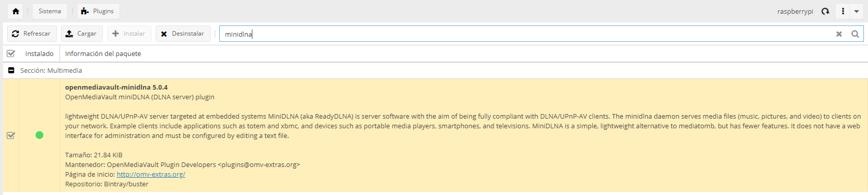Image resolution: width=868 pixels, height=195 pixels.
Task: Open the three-dot options menu
Action: [x=843, y=11]
